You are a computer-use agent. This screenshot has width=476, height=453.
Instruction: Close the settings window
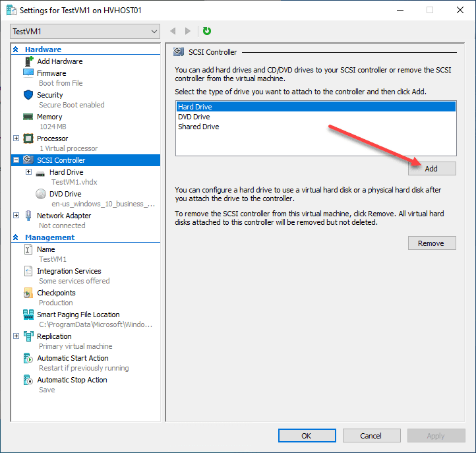point(460,10)
